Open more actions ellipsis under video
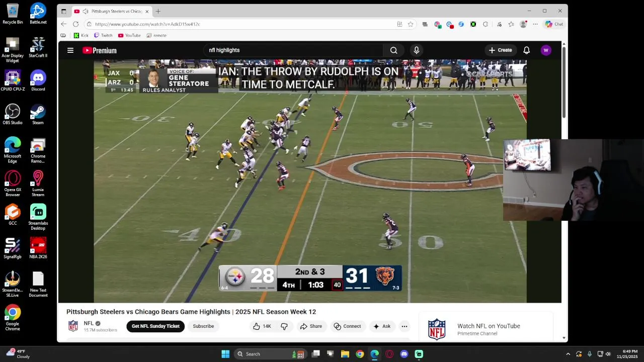This screenshot has width=644, height=362. [x=404, y=326]
